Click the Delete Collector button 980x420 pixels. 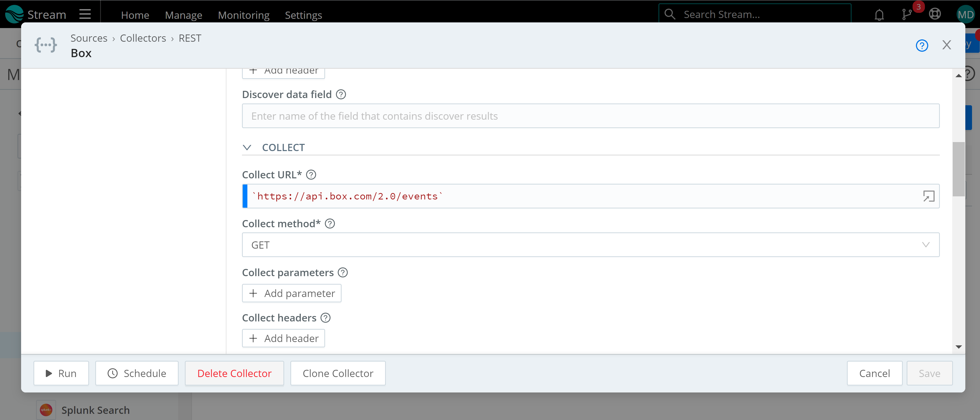coord(234,373)
